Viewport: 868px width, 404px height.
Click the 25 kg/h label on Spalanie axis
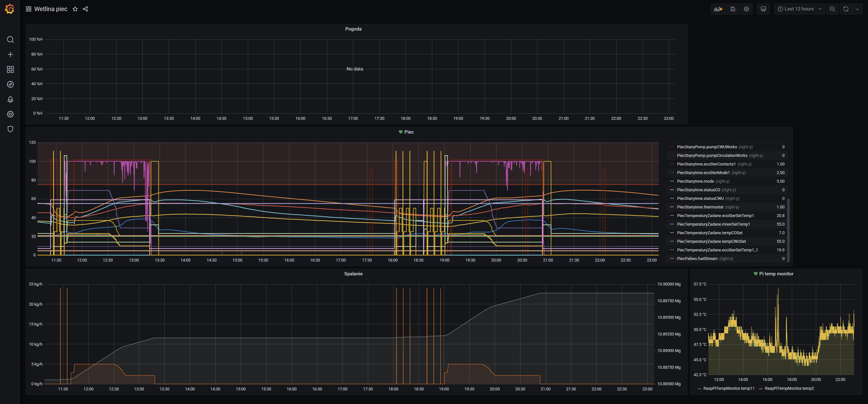click(x=36, y=284)
